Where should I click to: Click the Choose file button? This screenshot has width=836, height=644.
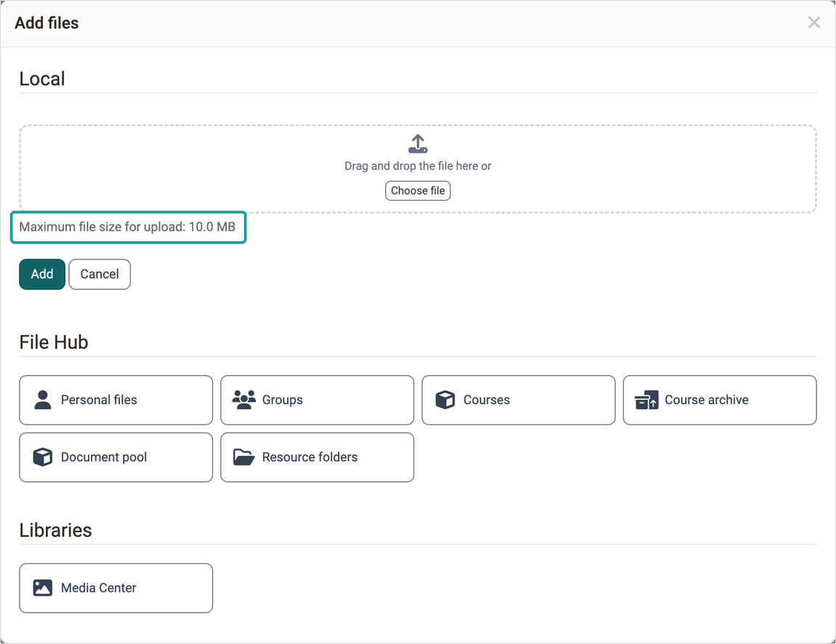point(417,191)
